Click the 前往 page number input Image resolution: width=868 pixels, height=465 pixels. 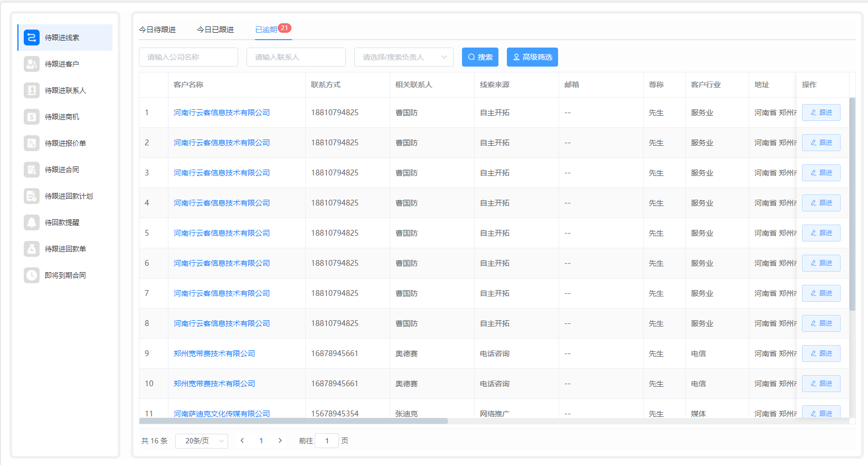pyautogui.click(x=327, y=441)
